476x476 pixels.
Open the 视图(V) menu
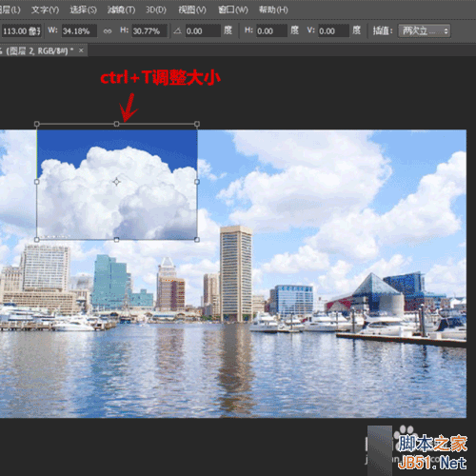click(192, 10)
